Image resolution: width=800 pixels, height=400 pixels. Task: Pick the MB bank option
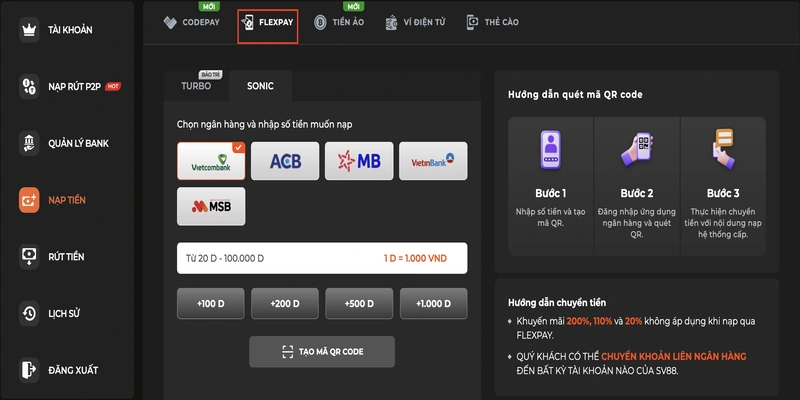(x=359, y=160)
